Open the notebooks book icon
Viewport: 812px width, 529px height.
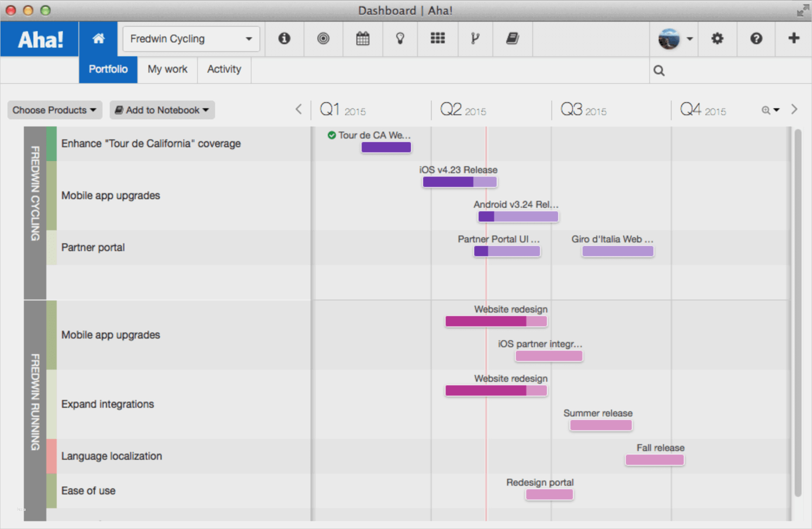point(512,39)
